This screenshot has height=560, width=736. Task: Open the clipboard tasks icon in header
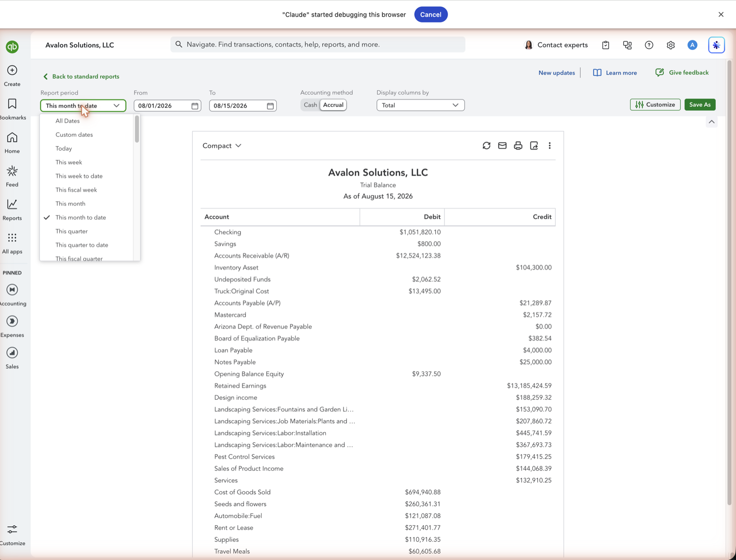pos(605,45)
